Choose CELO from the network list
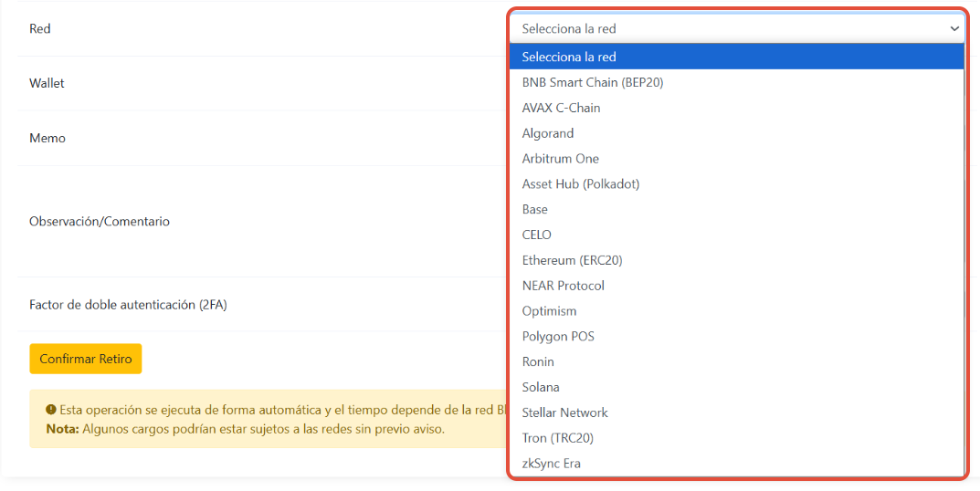980x491 pixels. pos(737,235)
